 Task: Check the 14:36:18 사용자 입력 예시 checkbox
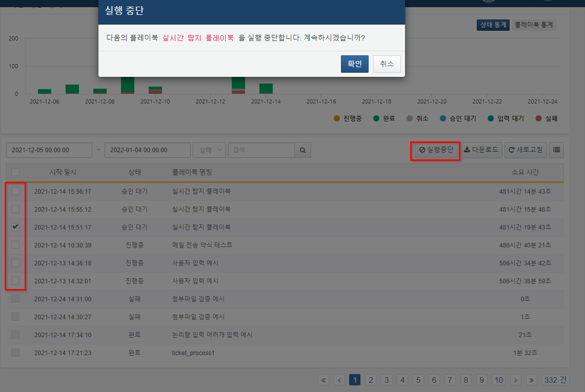(15, 263)
